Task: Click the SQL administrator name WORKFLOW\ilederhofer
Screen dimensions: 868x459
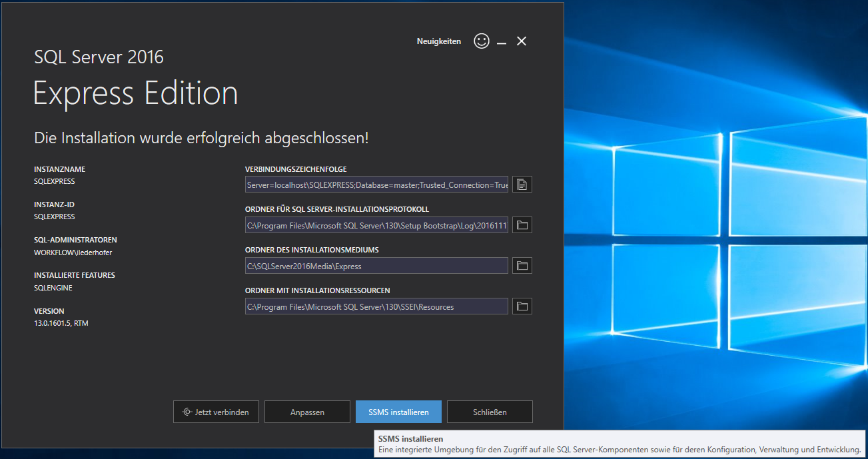Action: [x=73, y=252]
